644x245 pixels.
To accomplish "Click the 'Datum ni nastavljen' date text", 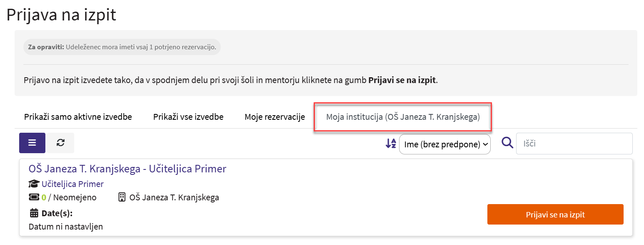I will [65, 227].
